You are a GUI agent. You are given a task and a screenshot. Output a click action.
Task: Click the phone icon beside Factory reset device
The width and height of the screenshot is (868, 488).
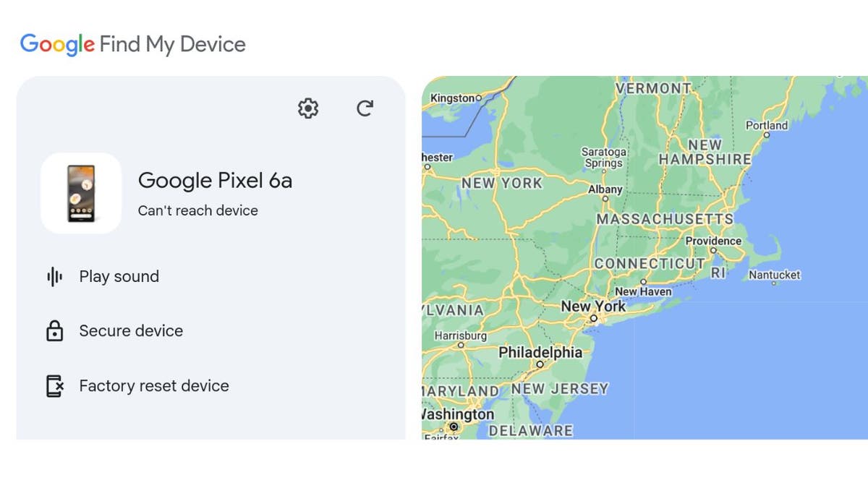pos(55,385)
